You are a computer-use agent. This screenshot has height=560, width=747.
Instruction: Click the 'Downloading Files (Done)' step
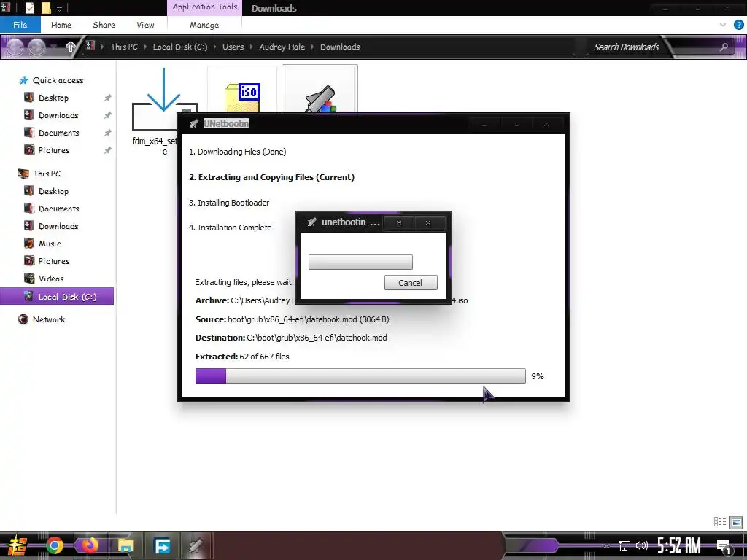click(237, 152)
